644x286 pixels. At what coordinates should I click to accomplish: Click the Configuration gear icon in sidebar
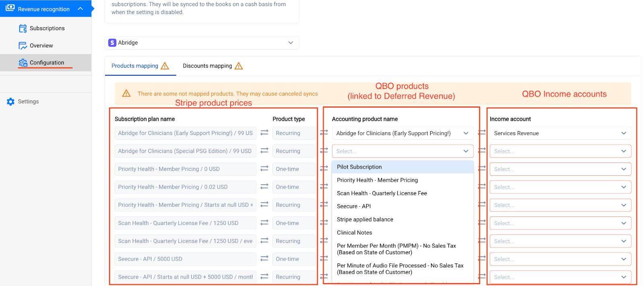coord(23,63)
